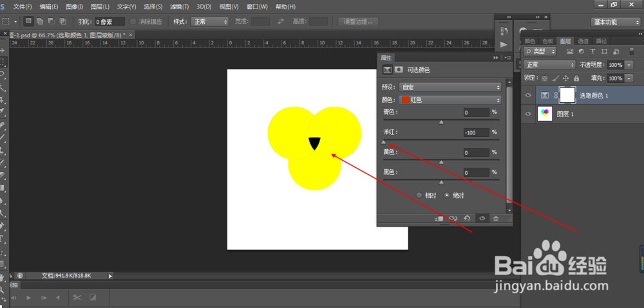This screenshot has height=308, width=644.
Task: Click the Add to Selection icon
Action: point(40,21)
